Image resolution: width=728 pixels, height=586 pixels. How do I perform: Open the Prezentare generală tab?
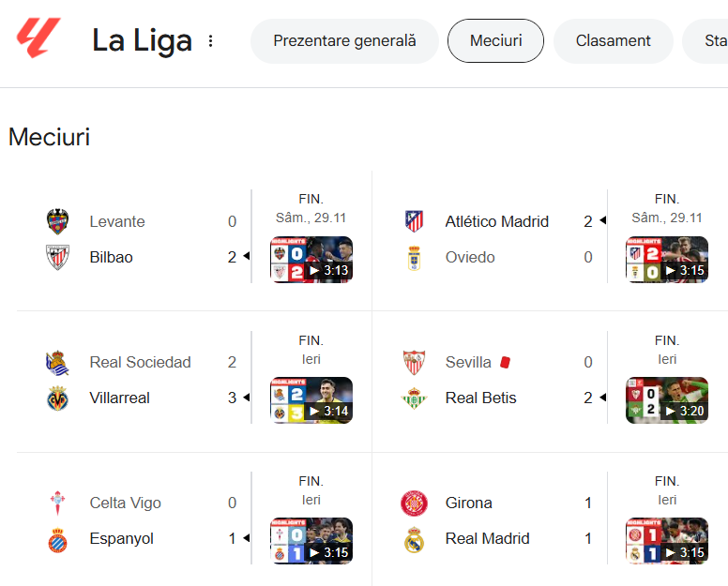[x=344, y=41]
